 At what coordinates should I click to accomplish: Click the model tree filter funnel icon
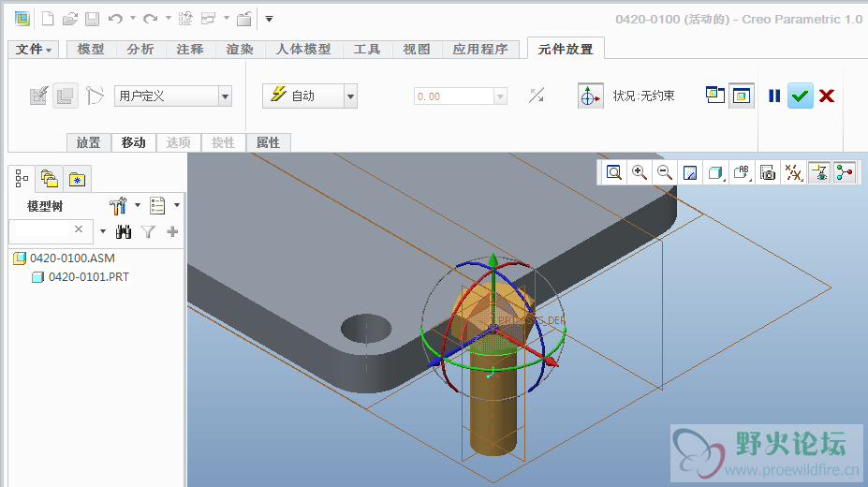pos(148,232)
